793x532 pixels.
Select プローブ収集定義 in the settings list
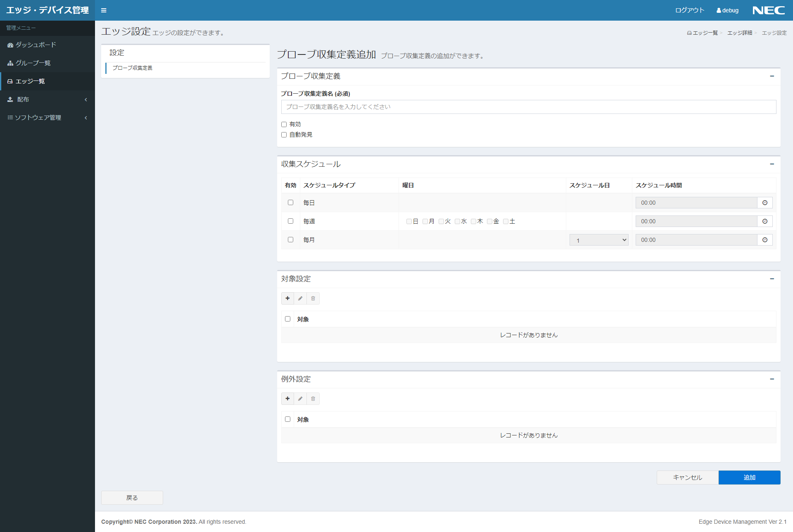pyautogui.click(x=133, y=68)
